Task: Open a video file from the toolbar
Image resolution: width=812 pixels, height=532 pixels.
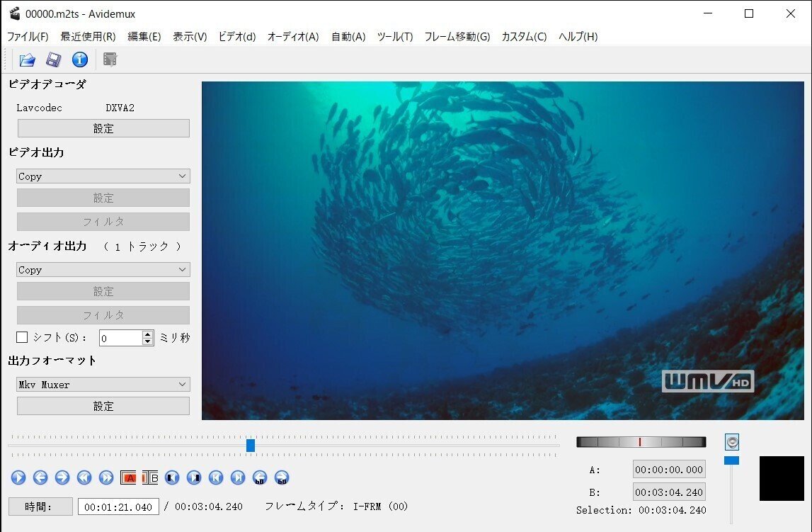Action: (x=27, y=60)
